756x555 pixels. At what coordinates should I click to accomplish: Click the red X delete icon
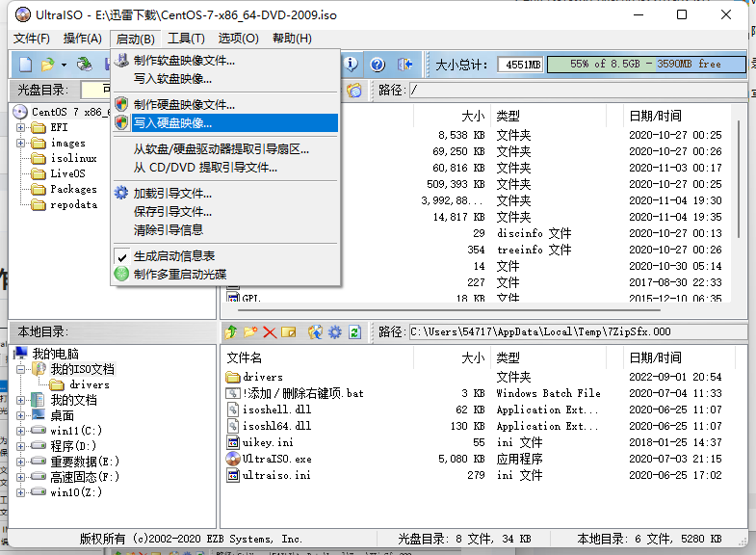[x=270, y=332]
